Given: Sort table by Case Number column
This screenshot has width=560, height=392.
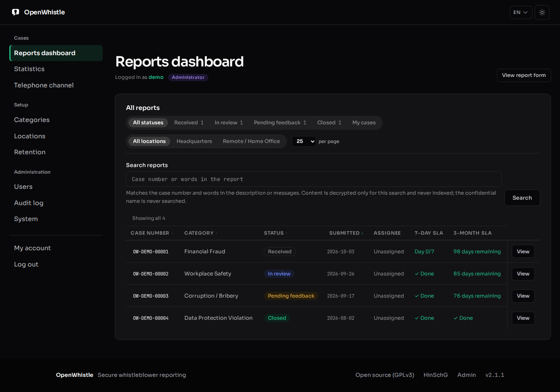Looking at the screenshot, I should click(152, 233).
